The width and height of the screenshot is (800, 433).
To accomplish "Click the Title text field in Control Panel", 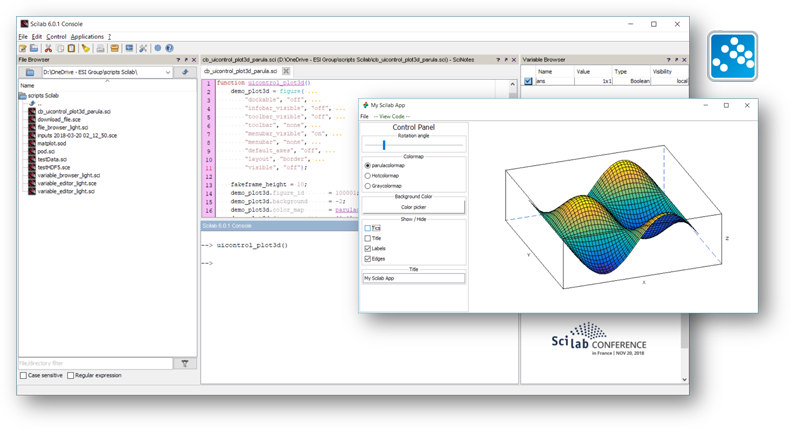I will [x=413, y=278].
